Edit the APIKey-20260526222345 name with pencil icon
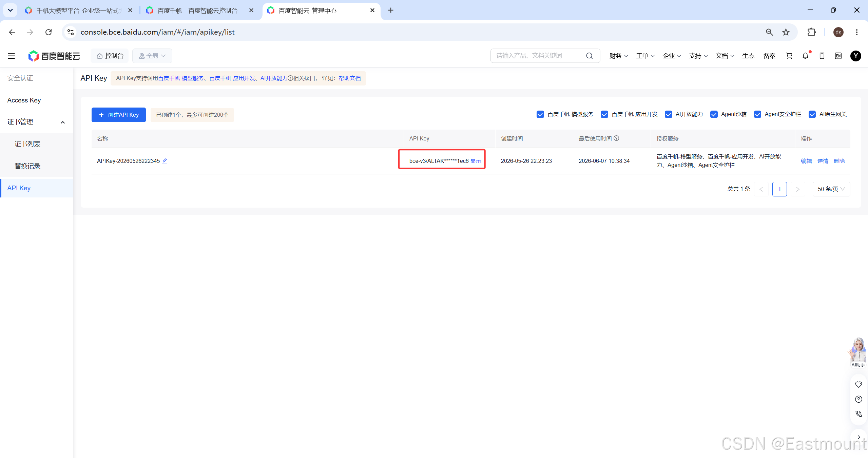Image resolution: width=868 pixels, height=458 pixels. tap(165, 161)
